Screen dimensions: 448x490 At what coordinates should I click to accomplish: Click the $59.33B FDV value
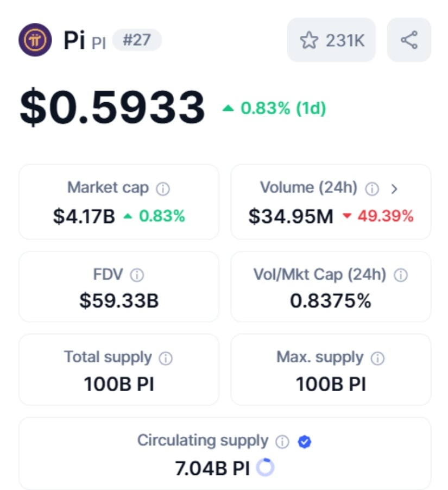119,300
